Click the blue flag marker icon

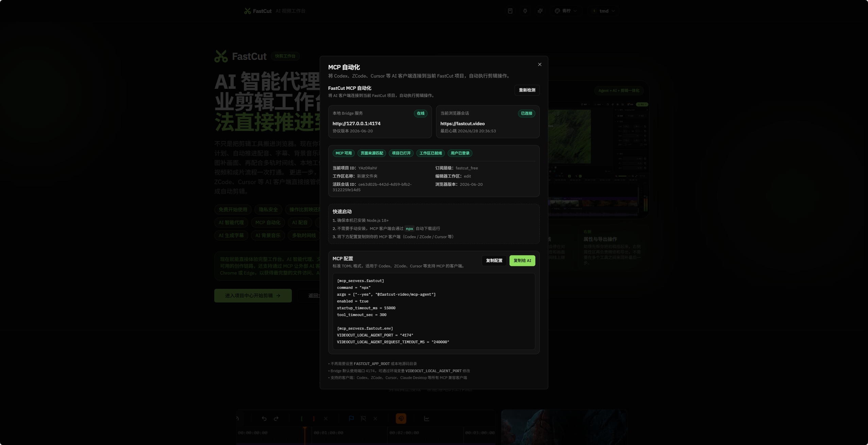click(x=351, y=419)
